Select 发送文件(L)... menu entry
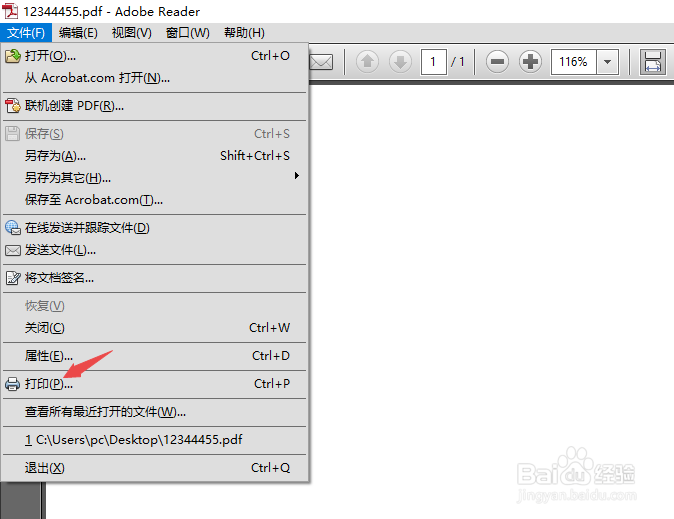This screenshot has height=519, width=674. click(x=155, y=250)
